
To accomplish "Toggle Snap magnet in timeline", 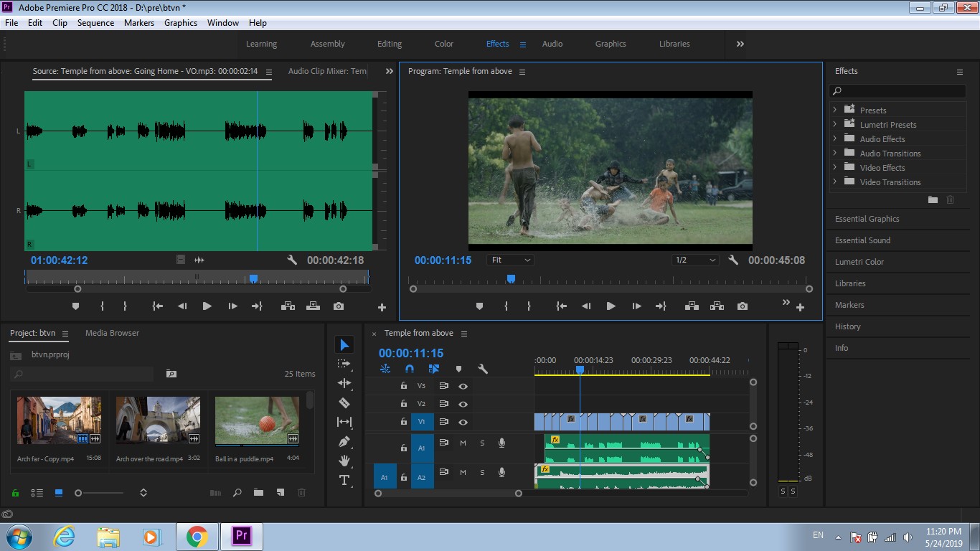I will [410, 369].
